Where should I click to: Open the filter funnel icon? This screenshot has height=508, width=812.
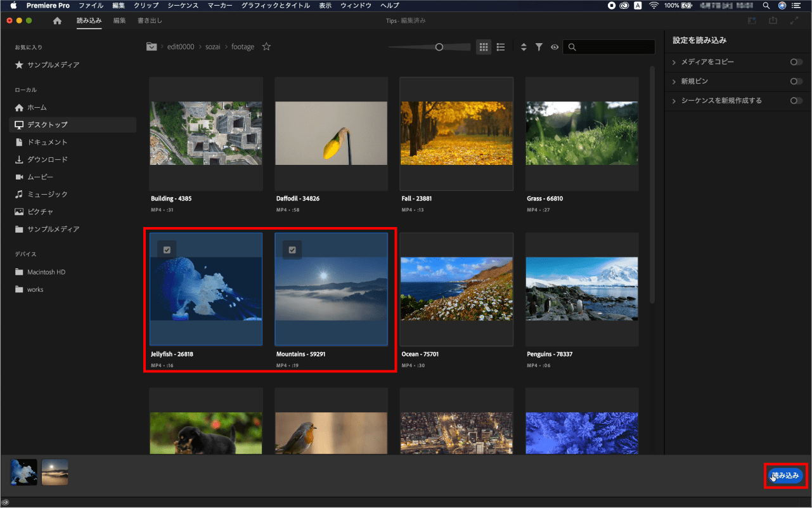539,47
